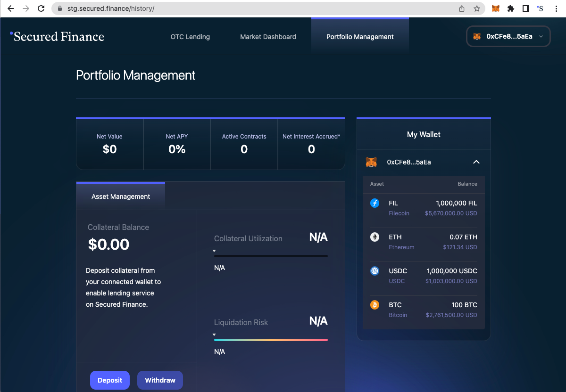Click the Portfolio Management page heading
This screenshot has height=392, width=566.
point(136,75)
